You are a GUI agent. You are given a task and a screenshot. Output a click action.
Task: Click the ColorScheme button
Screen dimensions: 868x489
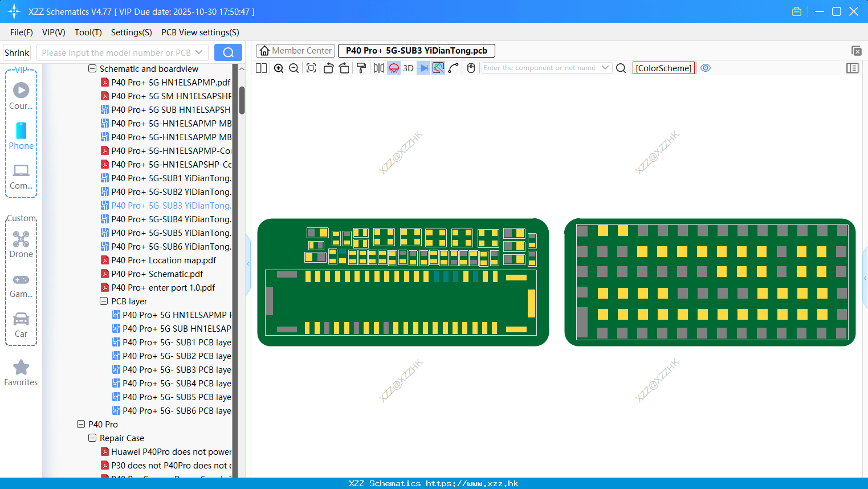tap(663, 68)
